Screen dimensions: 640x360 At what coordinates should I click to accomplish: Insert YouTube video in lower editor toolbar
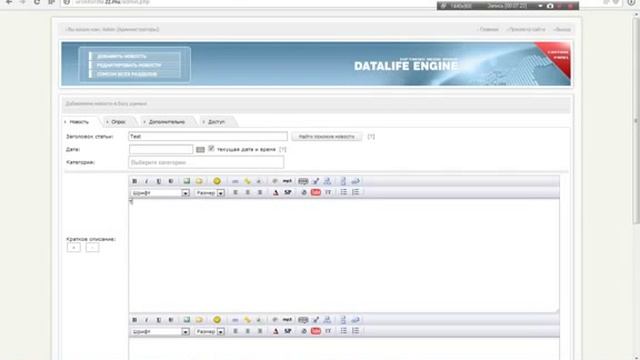[x=316, y=331]
